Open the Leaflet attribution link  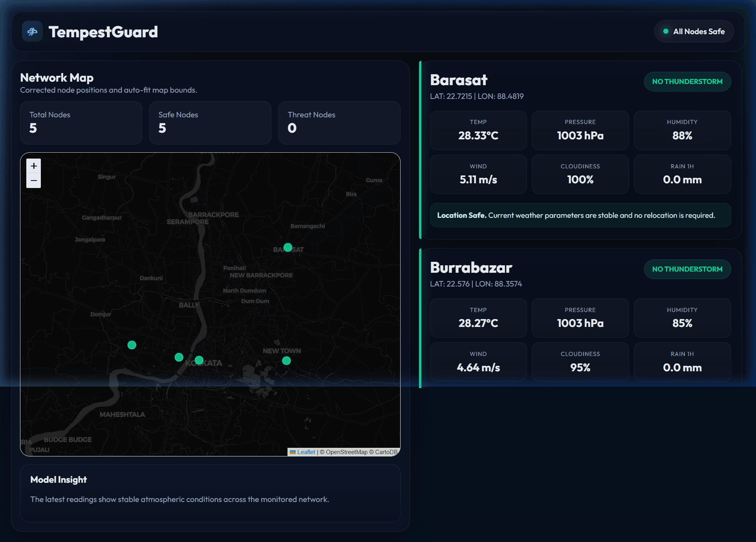point(306,452)
